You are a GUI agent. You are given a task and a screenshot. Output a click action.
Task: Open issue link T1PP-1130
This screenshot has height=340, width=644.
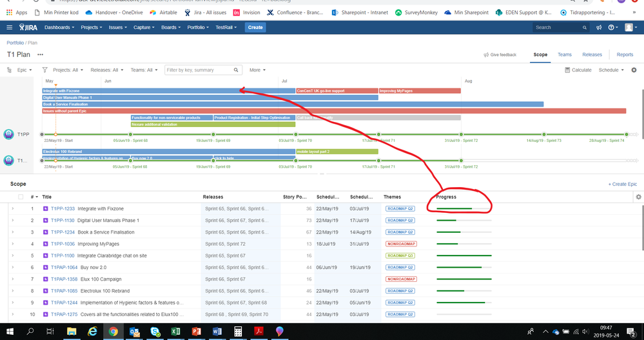point(63,221)
